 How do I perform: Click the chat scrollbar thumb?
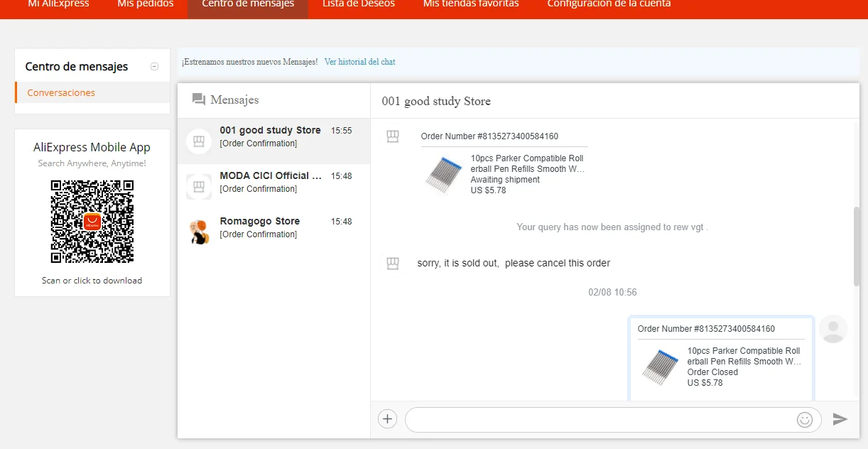click(856, 247)
